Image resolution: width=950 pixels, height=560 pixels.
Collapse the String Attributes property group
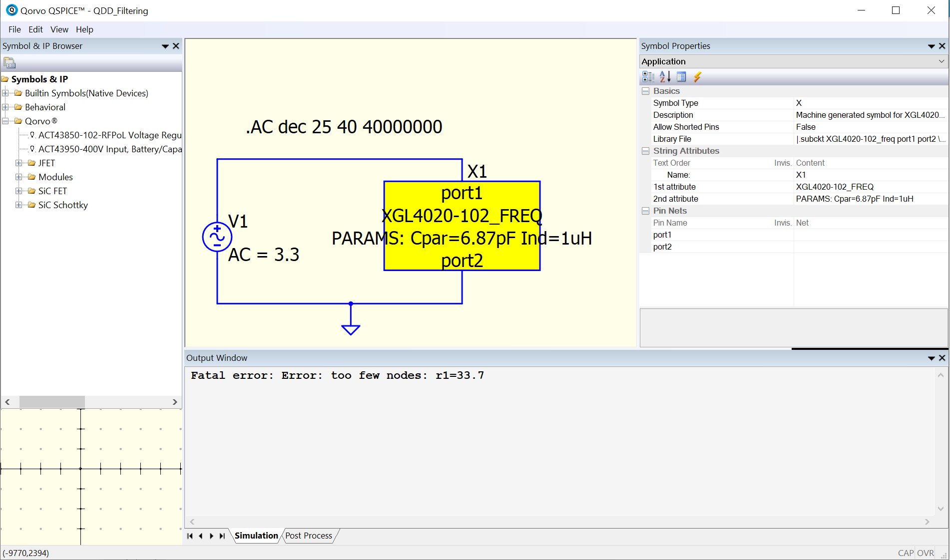(x=645, y=151)
